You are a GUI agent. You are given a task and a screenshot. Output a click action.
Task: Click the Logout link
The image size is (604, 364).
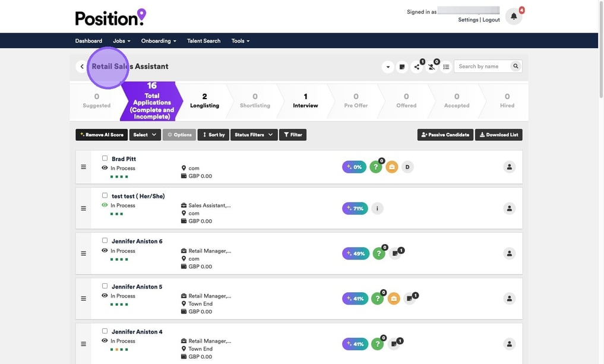[x=491, y=20]
